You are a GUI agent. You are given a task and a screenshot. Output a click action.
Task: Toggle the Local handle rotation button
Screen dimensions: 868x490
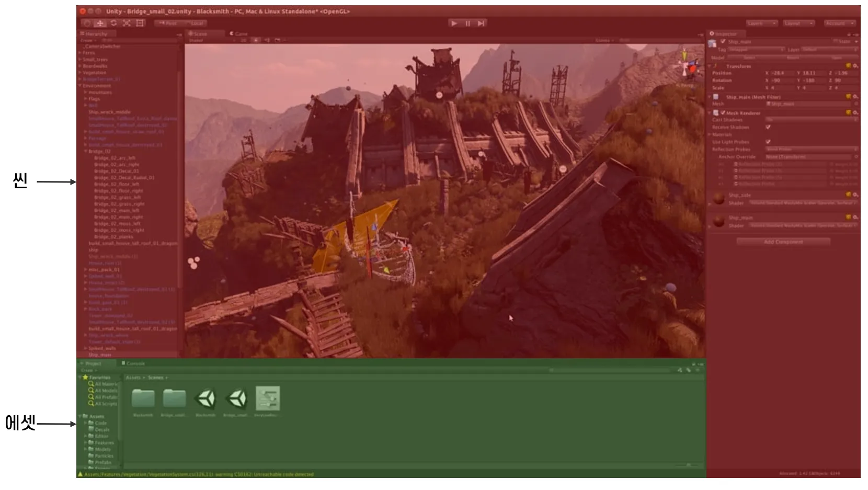tap(195, 23)
